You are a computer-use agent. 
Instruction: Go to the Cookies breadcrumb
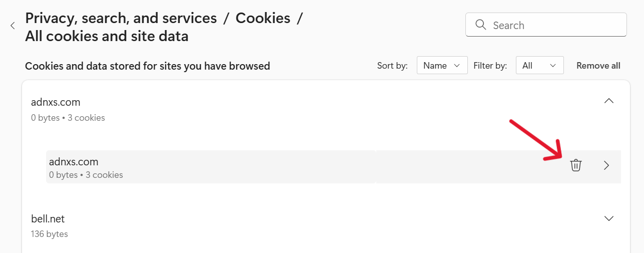[263, 19]
